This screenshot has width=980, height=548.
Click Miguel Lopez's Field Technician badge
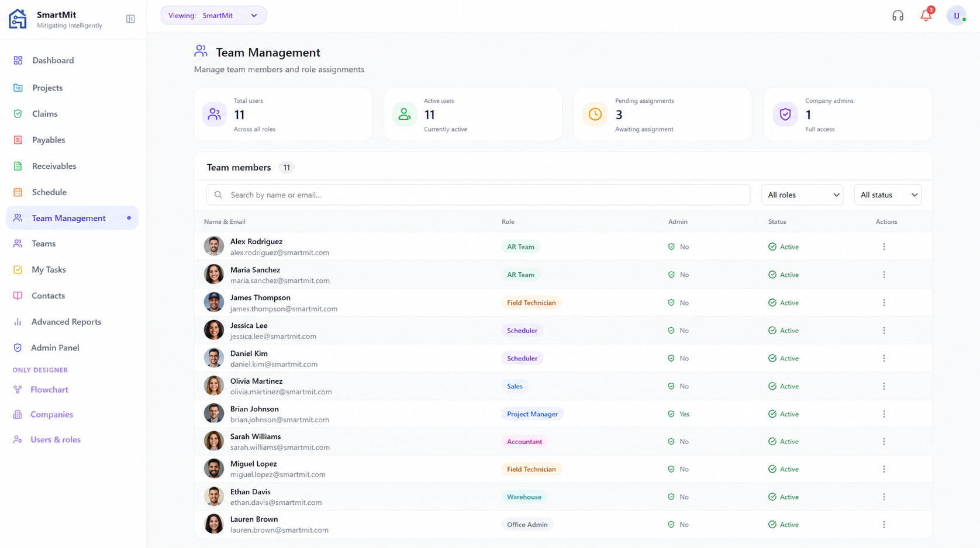tap(531, 469)
